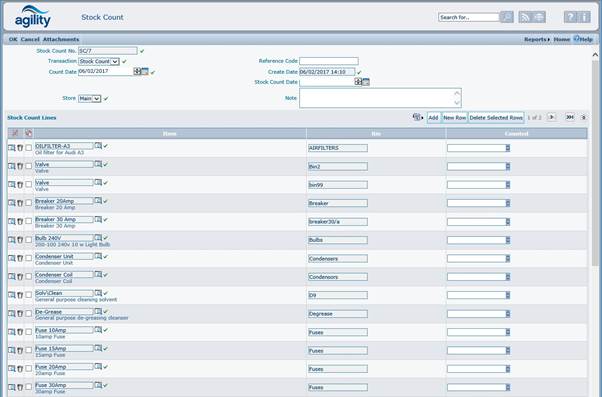
Task: Click Counted spinner for OILFILTER-A3 row
Action: click(508, 148)
